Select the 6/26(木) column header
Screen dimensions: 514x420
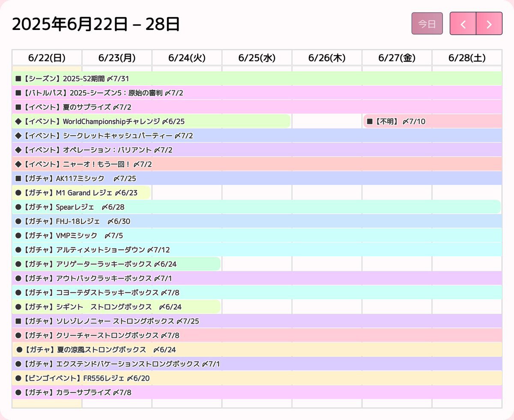(x=327, y=58)
